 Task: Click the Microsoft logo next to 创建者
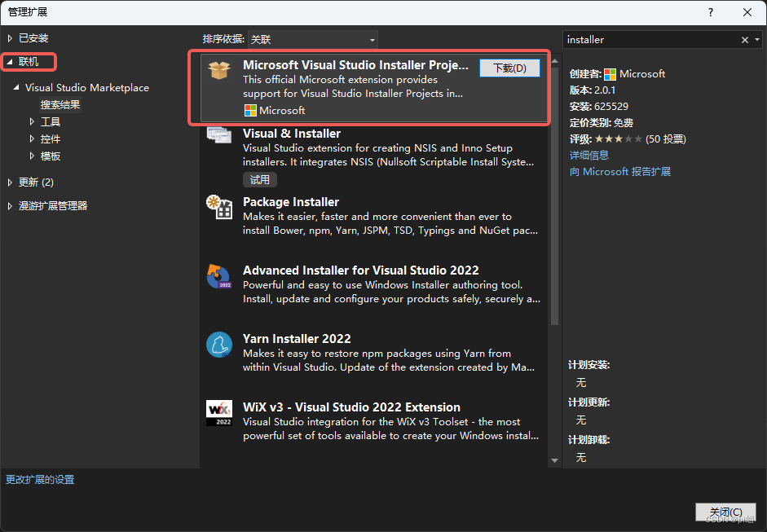pos(610,74)
